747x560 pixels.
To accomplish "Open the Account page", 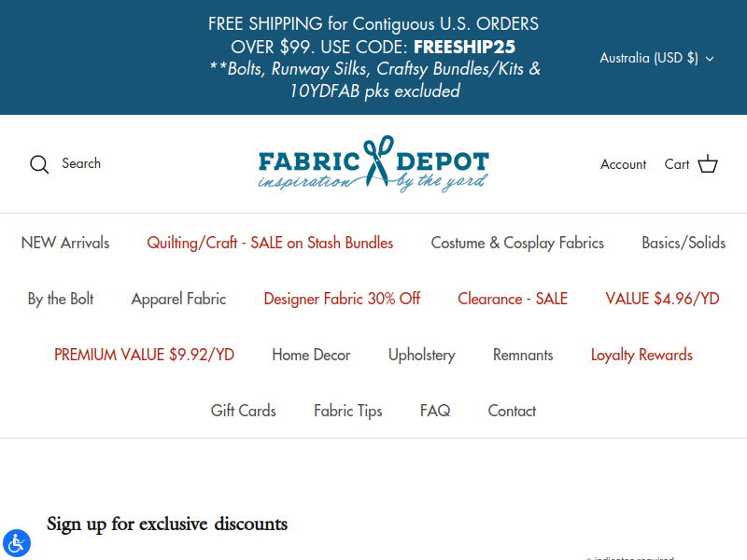I will pyautogui.click(x=623, y=164).
